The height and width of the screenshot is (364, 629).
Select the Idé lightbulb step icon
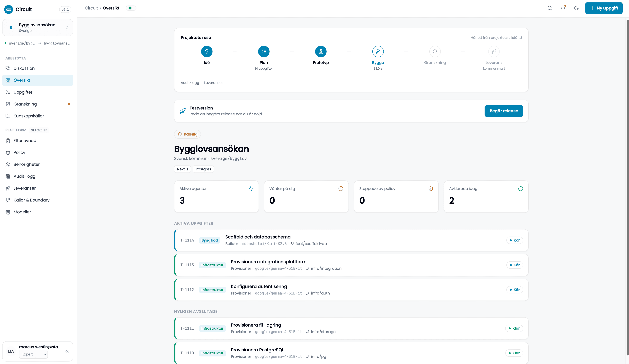[x=207, y=52]
